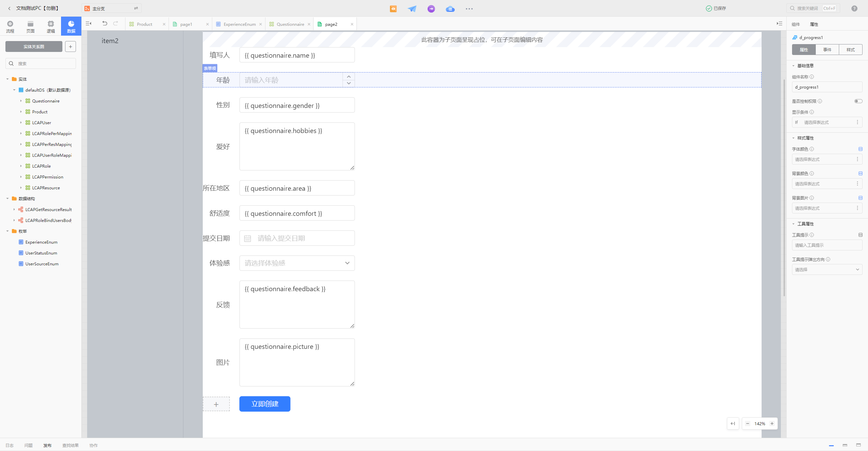Collapse the 枚举 folder
868x451 pixels.
click(7, 231)
